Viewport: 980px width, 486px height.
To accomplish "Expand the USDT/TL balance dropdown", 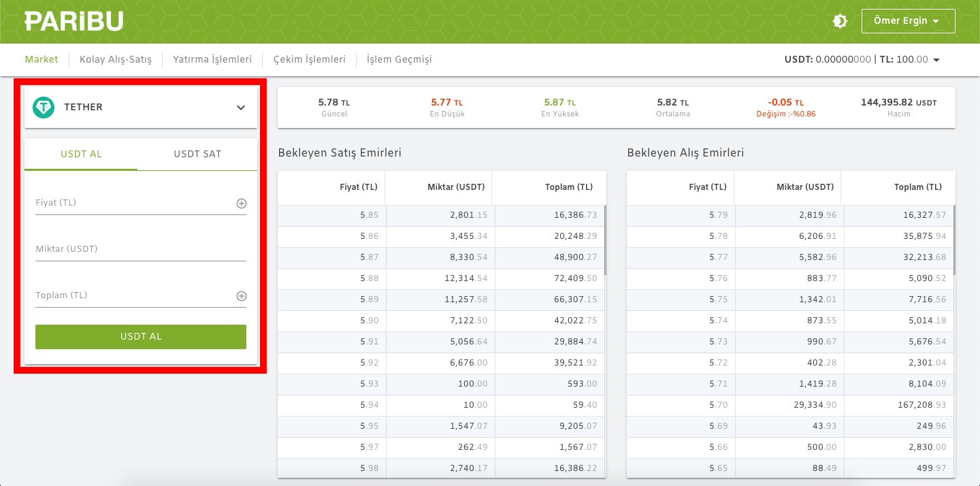I will tap(936, 60).
